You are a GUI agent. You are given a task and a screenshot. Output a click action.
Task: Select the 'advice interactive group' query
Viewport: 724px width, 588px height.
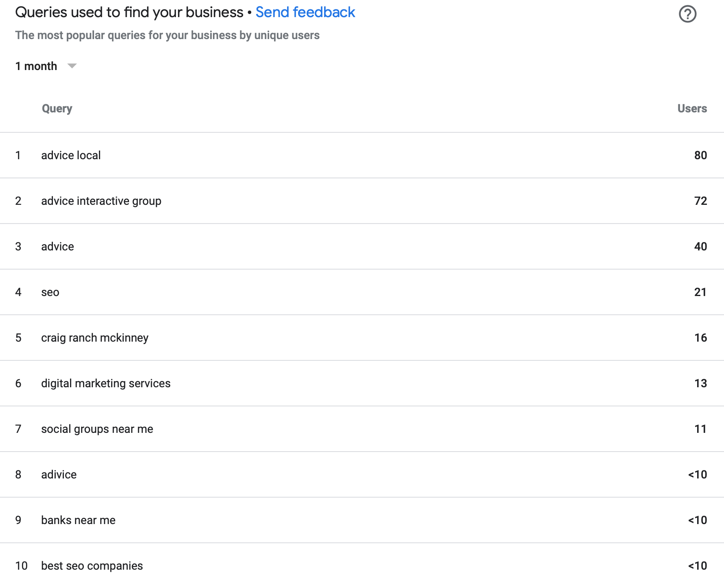[x=101, y=201]
